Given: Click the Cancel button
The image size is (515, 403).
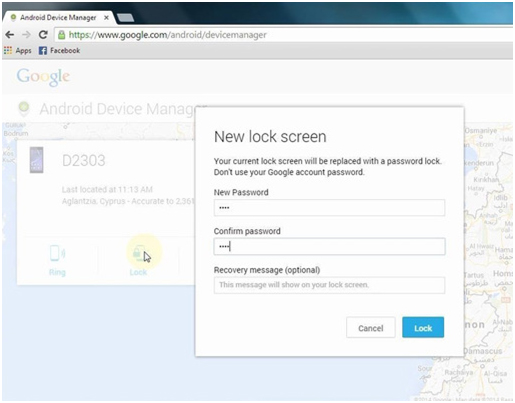Looking at the screenshot, I should 371,327.
